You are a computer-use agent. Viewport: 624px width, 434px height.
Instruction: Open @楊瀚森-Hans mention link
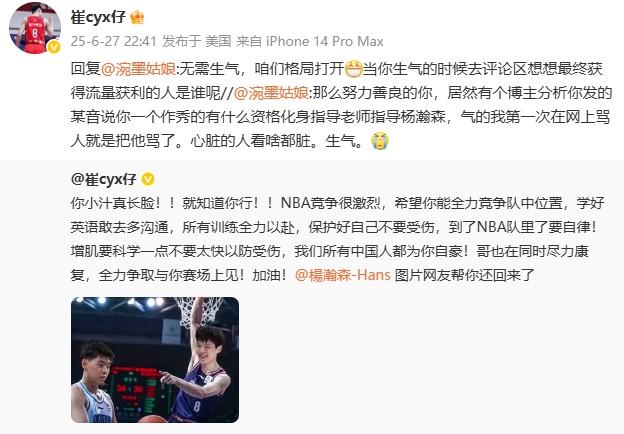coord(343,275)
